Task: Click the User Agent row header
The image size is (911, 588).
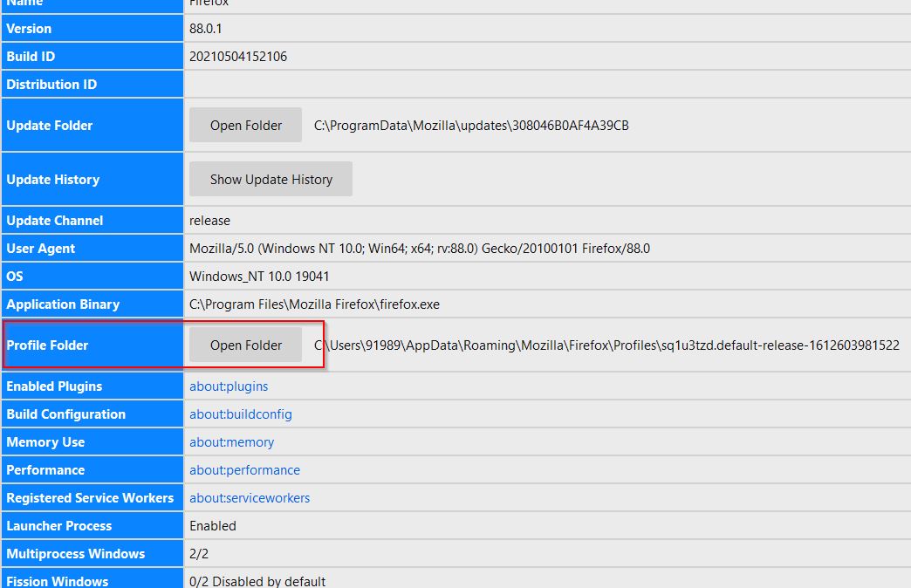Action: click(92, 248)
